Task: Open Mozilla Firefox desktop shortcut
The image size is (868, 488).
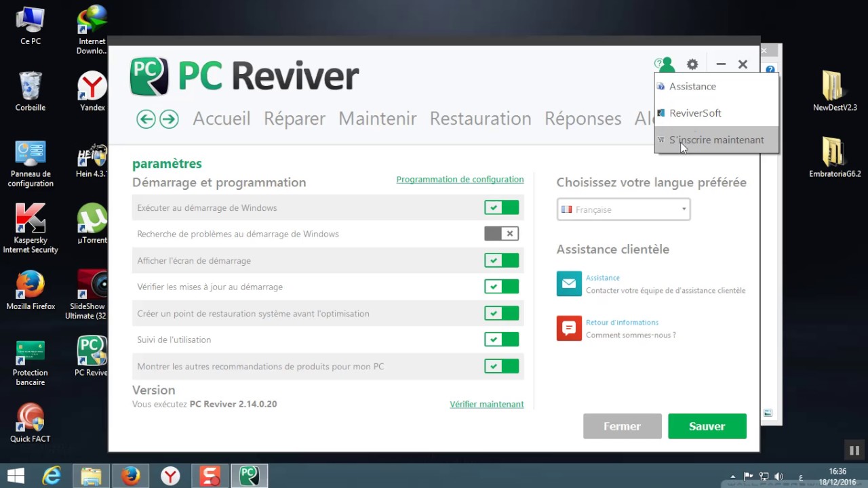Action: tap(31, 291)
